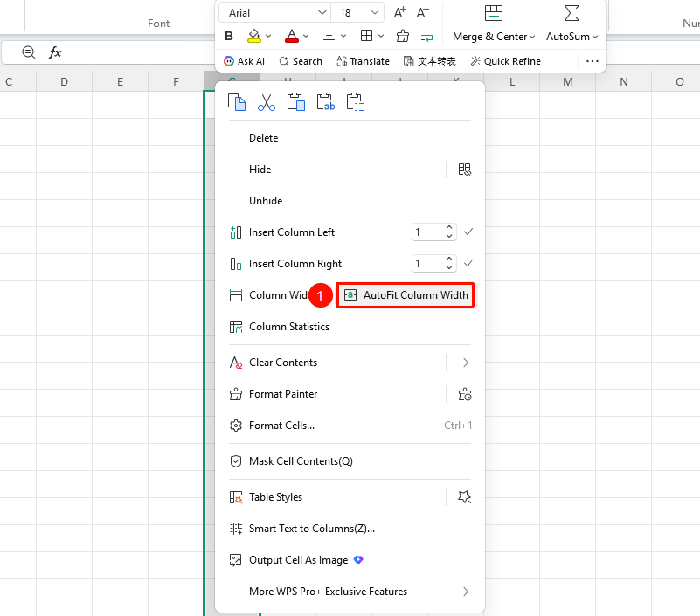This screenshot has height=616, width=700.
Task: Confirm Insert Column Left with its checkmark
Action: [468, 232]
